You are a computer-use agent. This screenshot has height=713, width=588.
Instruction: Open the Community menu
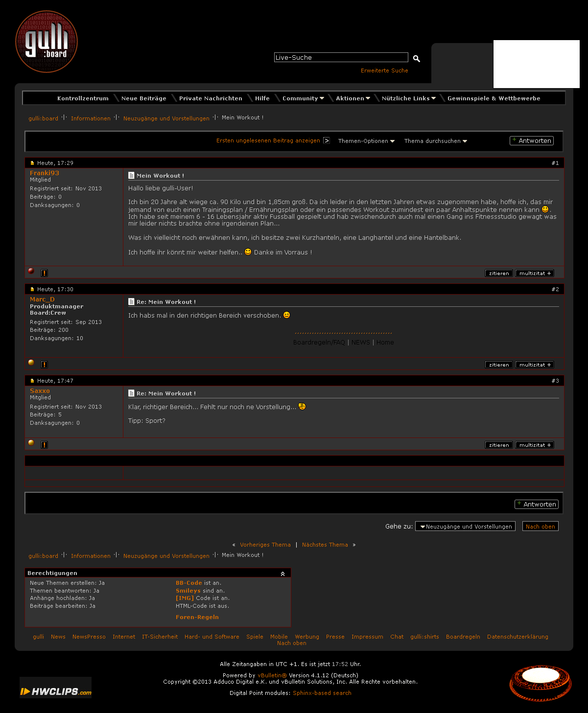tap(303, 98)
